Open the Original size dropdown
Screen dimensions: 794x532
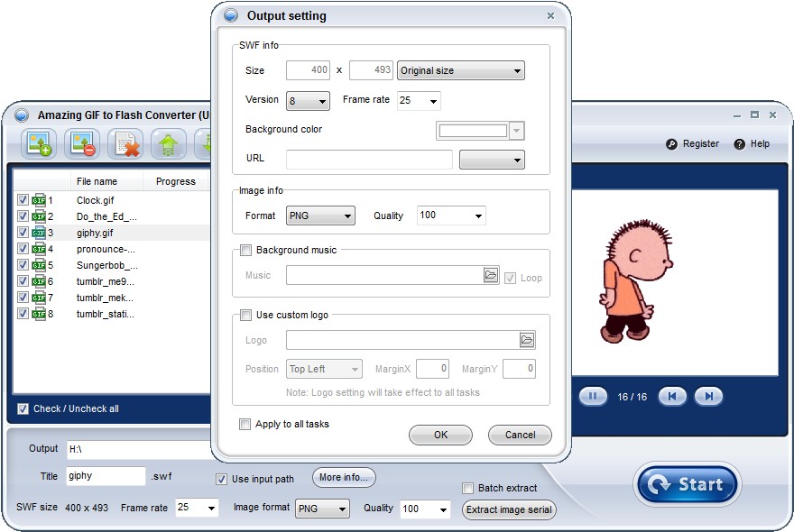tap(461, 70)
